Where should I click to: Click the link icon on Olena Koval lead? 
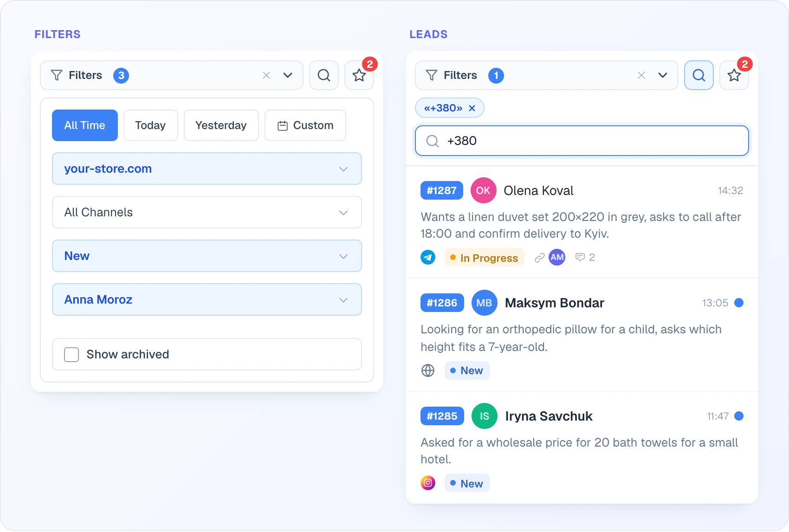tap(539, 258)
